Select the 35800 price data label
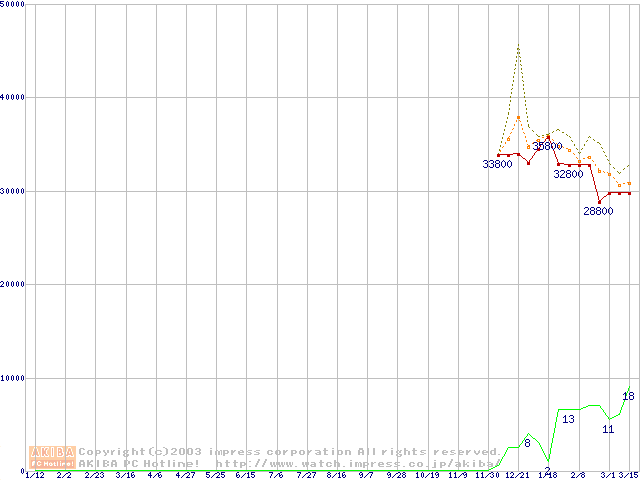 pyautogui.click(x=547, y=146)
